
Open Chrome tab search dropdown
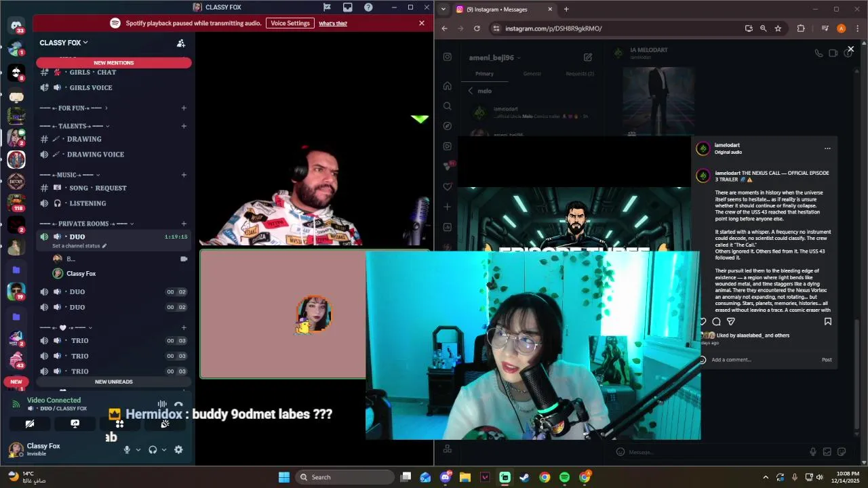[443, 9]
